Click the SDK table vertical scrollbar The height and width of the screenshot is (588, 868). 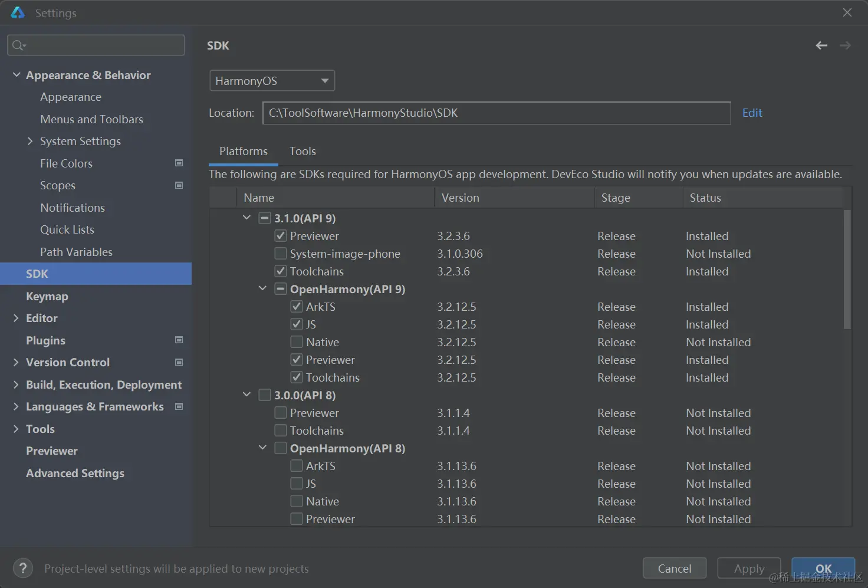[x=847, y=270]
